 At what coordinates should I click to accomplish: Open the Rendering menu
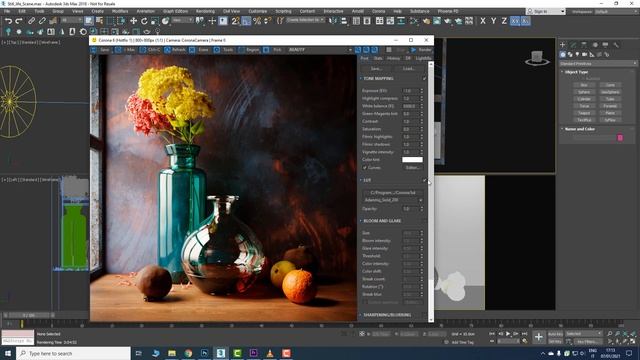point(205,11)
